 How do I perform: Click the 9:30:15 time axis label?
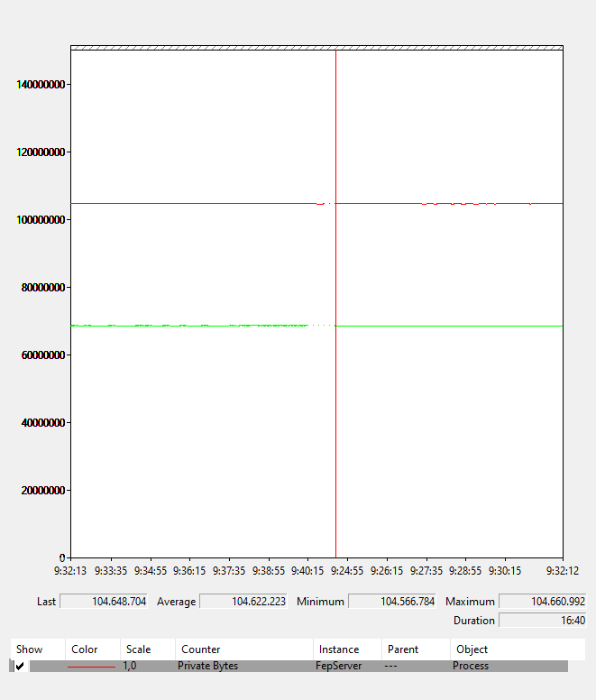pos(505,570)
